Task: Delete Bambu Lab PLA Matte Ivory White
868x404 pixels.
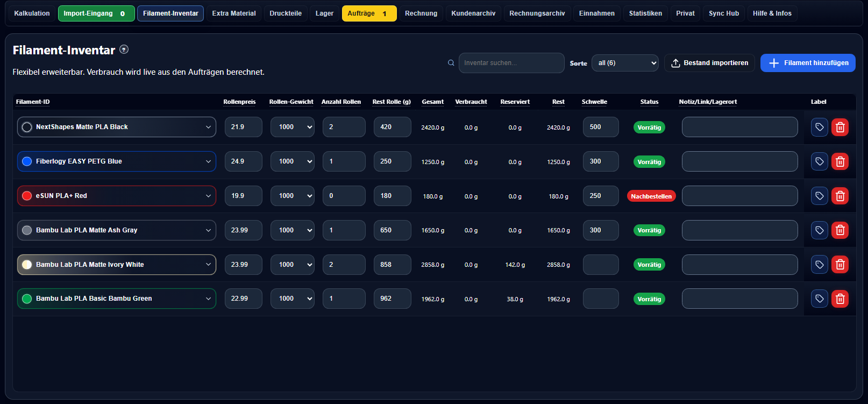Action: pos(840,265)
